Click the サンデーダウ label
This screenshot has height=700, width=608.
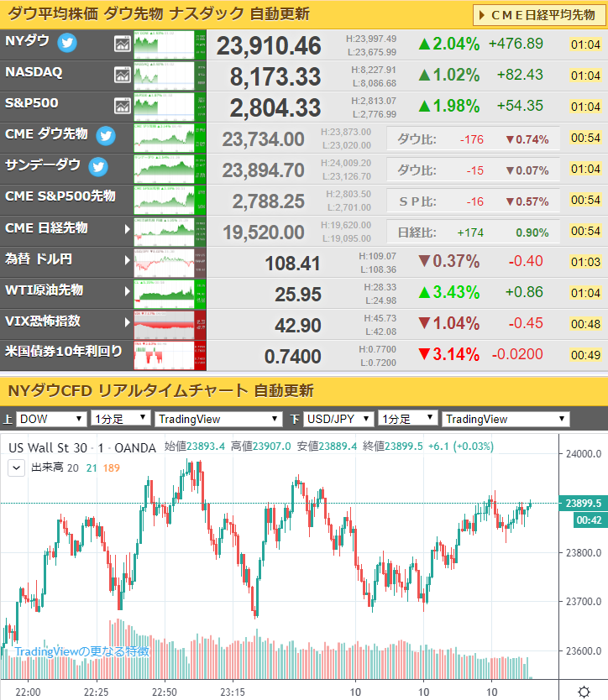[43, 165]
